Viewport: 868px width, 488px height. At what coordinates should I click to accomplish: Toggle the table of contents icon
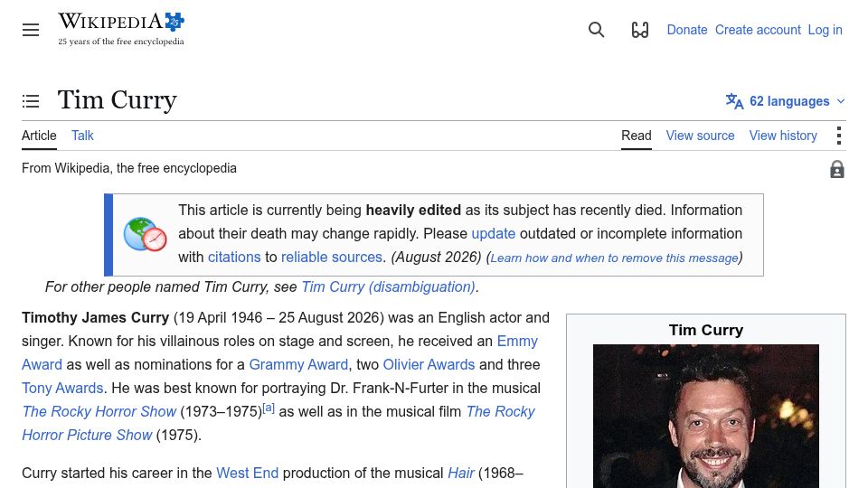31,100
